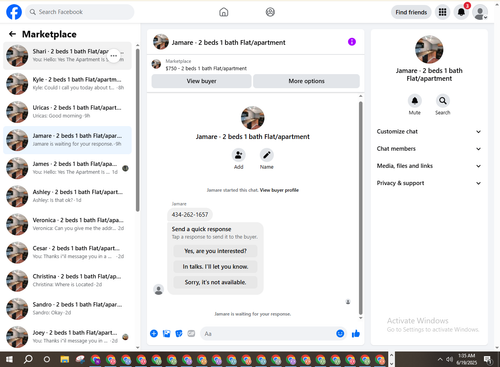500x367 pixels.
Task: Edit the chat name with pencil icon
Action: [267, 155]
